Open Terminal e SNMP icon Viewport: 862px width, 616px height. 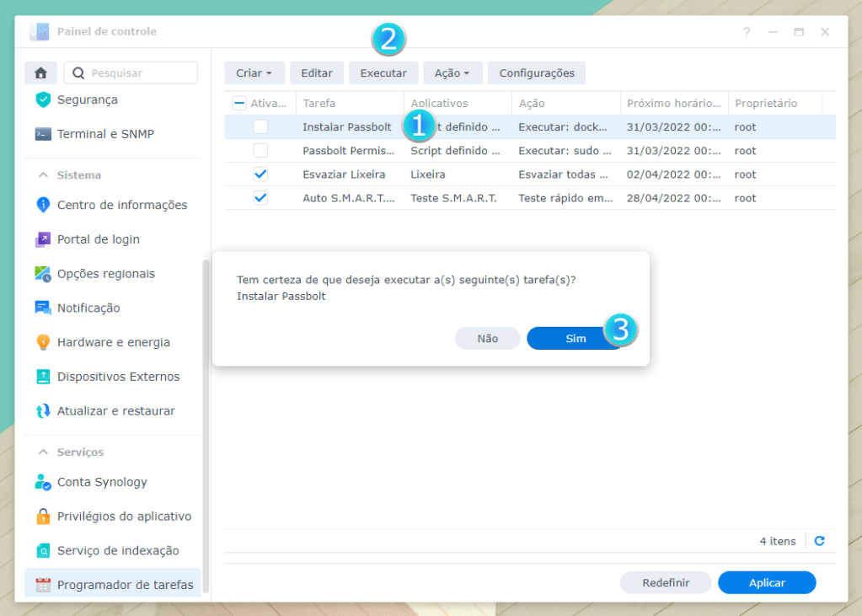(x=43, y=134)
